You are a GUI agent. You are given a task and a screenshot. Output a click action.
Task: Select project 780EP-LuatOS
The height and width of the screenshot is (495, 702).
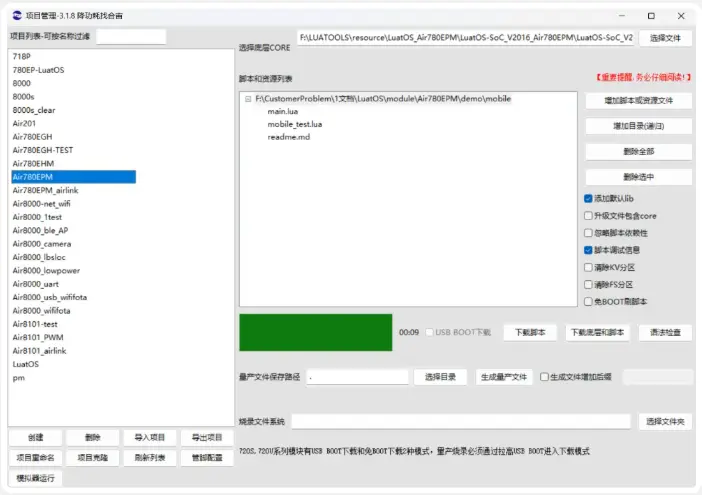(39, 70)
